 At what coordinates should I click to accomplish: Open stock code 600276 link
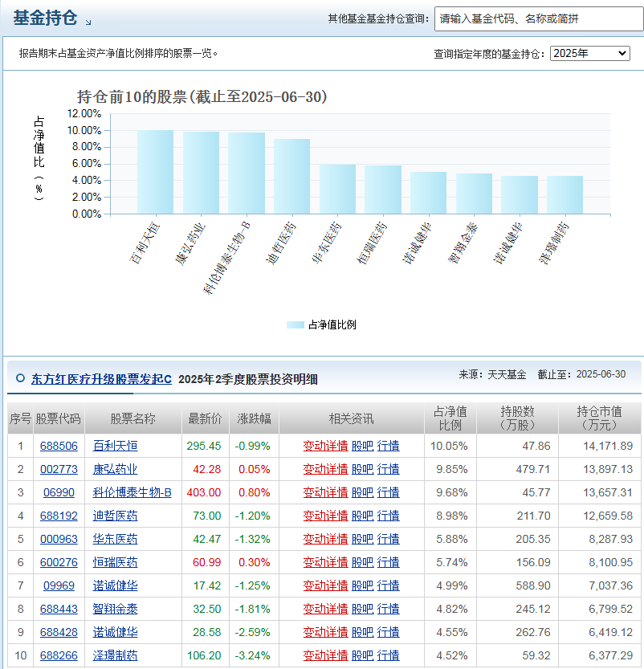pyautogui.click(x=59, y=562)
